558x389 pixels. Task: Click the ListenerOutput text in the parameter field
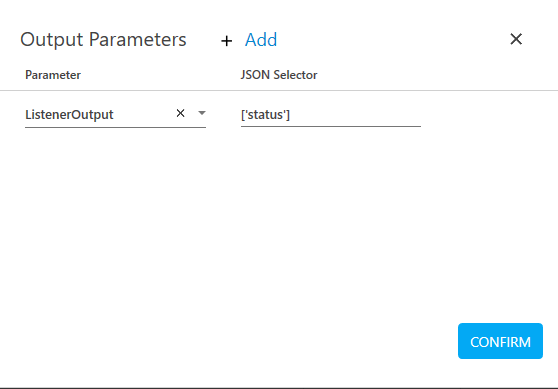pos(69,115)
